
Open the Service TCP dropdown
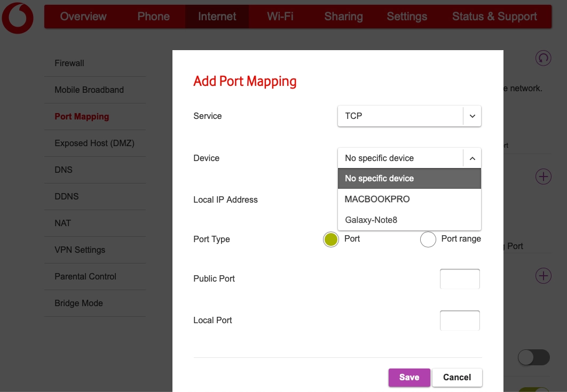click(x=409, y=116)
